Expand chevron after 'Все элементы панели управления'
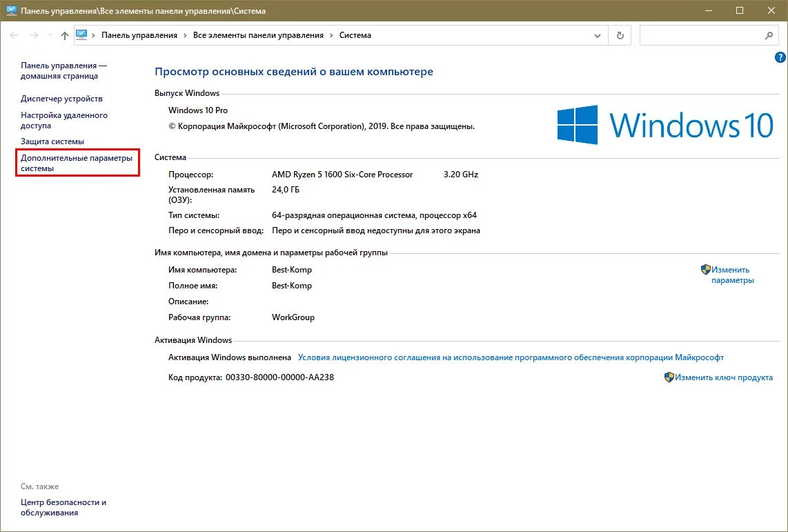The image size is (788, 532). [x=331, y=35]
